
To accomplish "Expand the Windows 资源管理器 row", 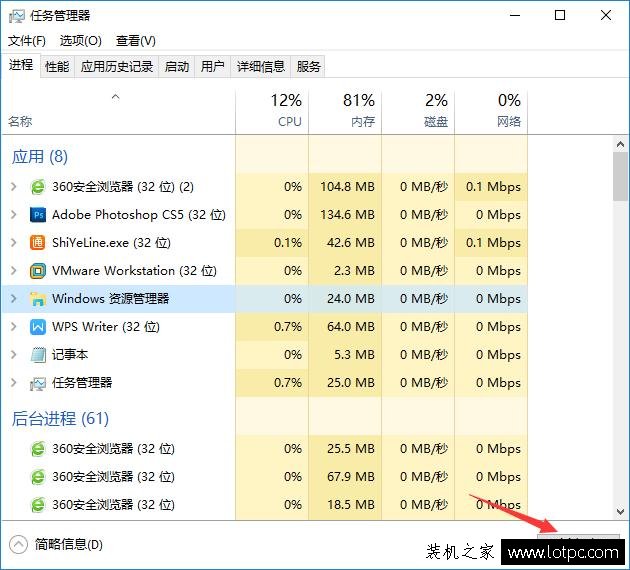I will click(x=14, y=299).
